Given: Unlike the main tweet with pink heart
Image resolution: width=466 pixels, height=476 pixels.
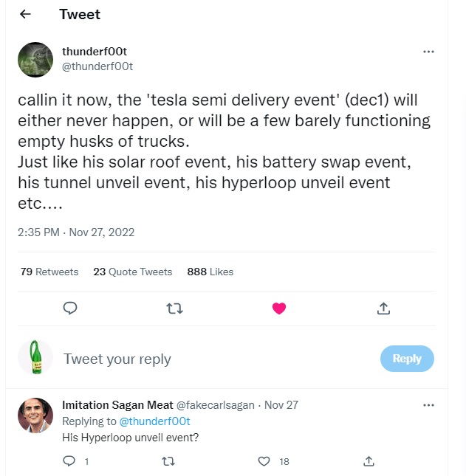Looking at the screenshot, I should [279, 308].
